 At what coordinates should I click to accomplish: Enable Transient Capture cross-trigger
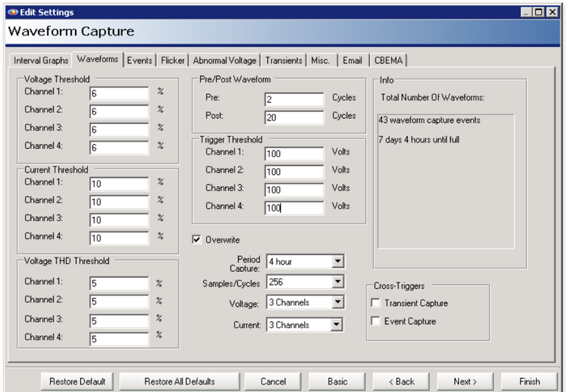[x=376, y=303]
